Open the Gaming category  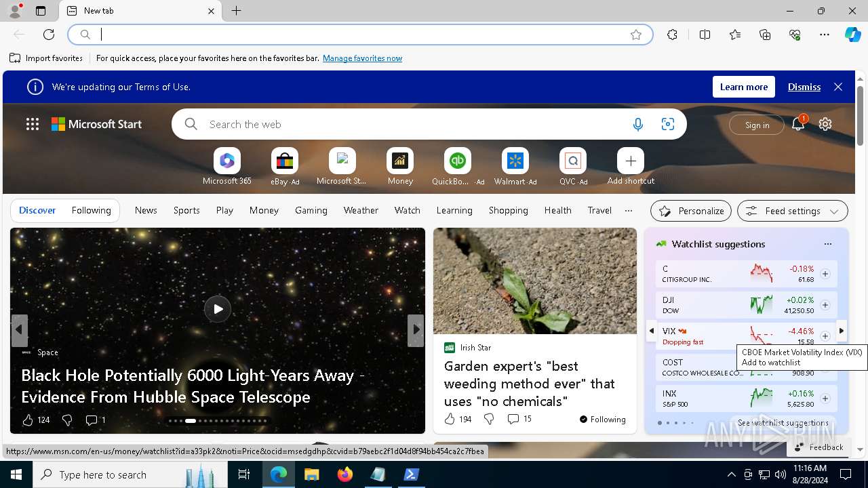311,210
